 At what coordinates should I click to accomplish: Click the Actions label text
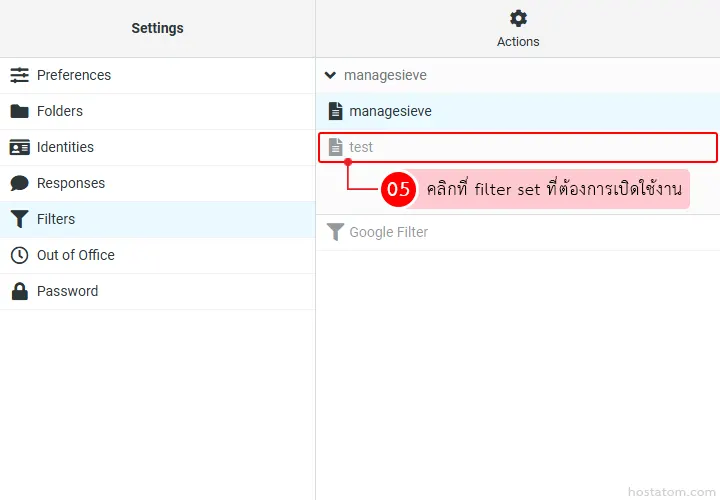click(518, 42)
